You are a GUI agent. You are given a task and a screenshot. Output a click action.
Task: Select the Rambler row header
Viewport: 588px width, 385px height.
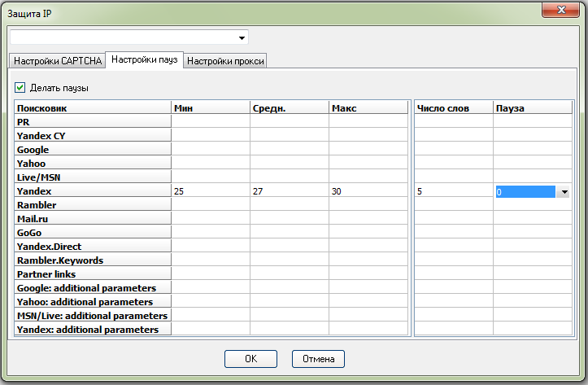[93, 205]
